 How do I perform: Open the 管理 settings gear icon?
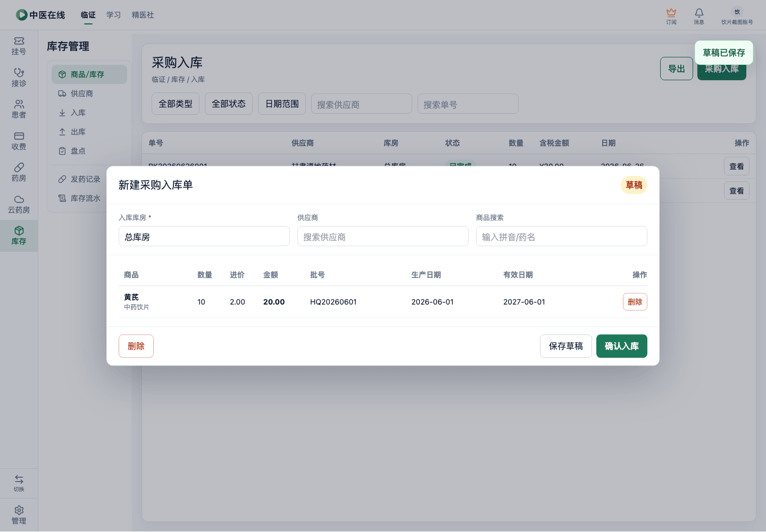point(19,515)
